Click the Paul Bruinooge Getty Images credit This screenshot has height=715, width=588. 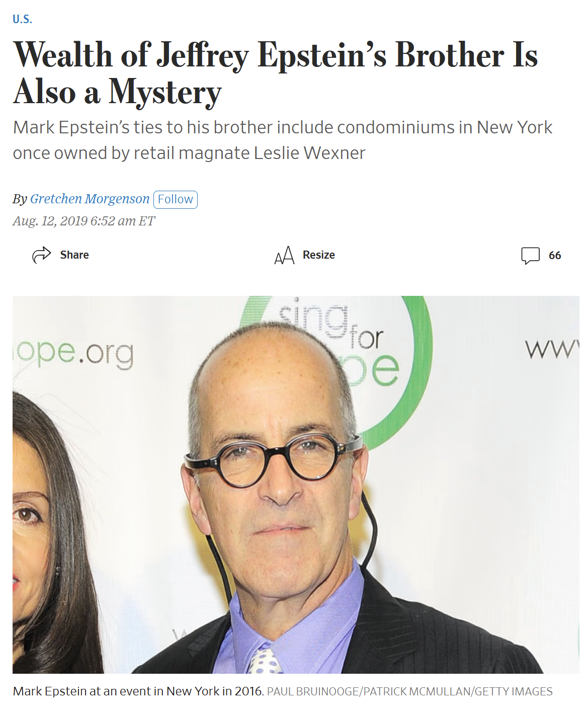click(x=409, y=691)
